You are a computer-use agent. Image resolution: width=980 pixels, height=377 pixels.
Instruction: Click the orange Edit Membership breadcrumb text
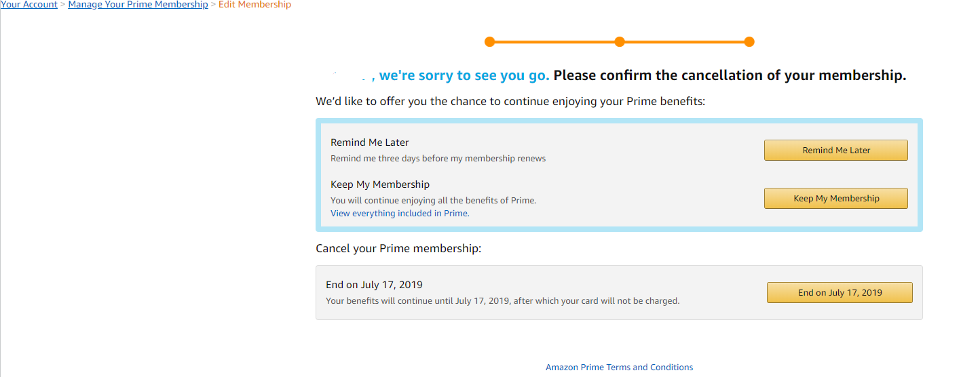255,5
